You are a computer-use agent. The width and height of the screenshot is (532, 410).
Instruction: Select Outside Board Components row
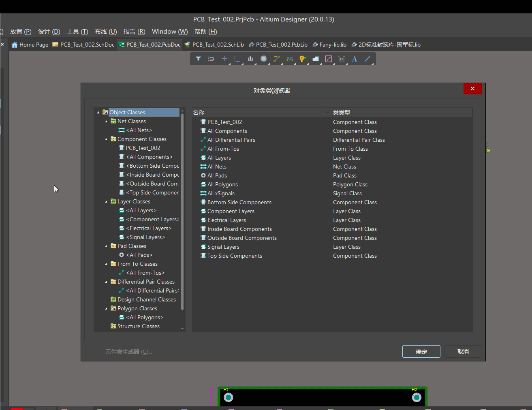tap(332, 238)
